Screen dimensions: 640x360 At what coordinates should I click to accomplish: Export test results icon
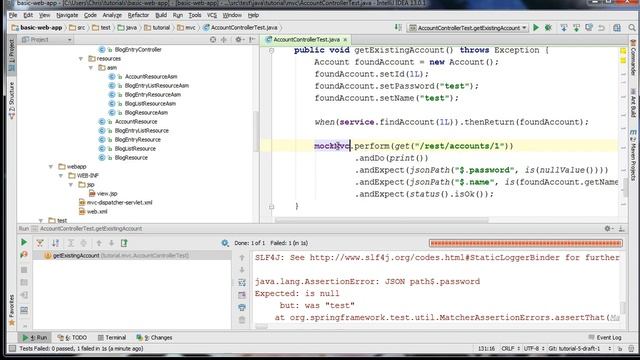coord(124,243)
